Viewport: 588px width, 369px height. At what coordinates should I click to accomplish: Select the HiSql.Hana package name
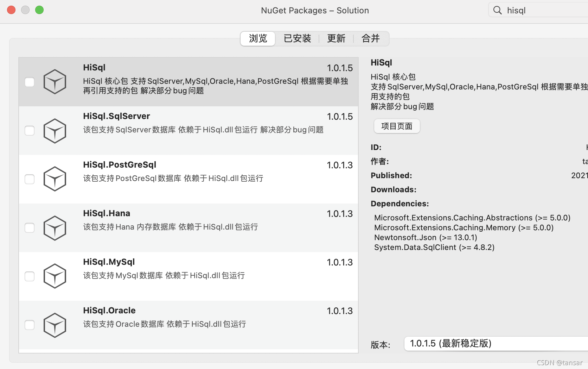coord(107,213)
